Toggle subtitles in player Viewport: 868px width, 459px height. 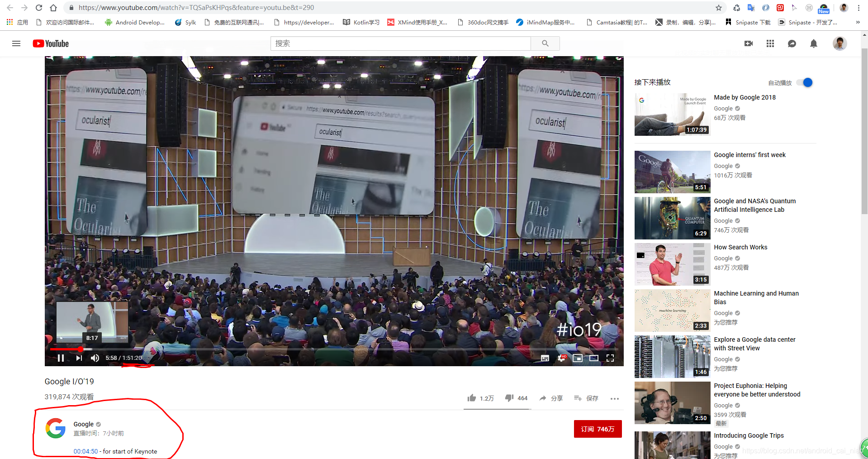(x=545, y=358)
